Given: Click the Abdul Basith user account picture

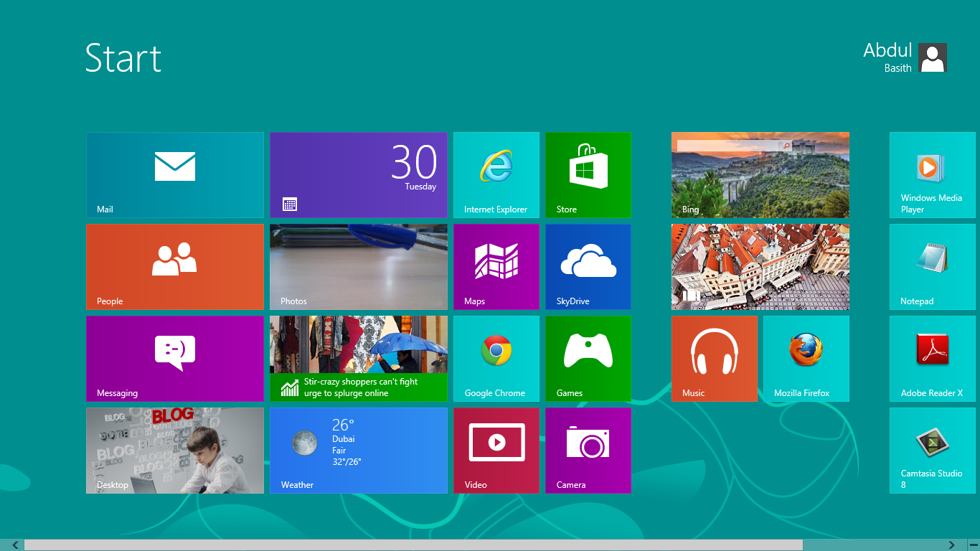Looking at the screenshot, I should (933, 57).
